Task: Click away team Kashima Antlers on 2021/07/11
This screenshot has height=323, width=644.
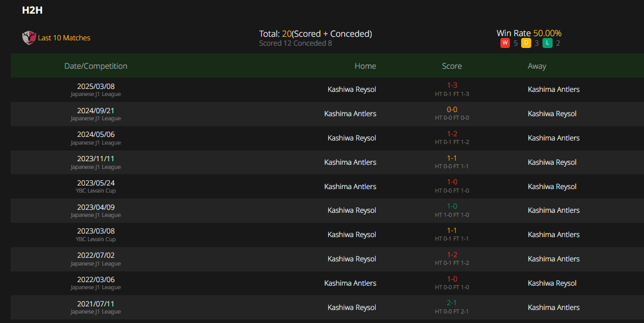Action: (554, 308)
